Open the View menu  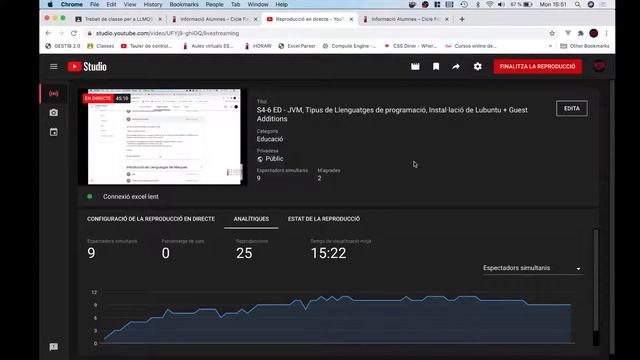130,4
